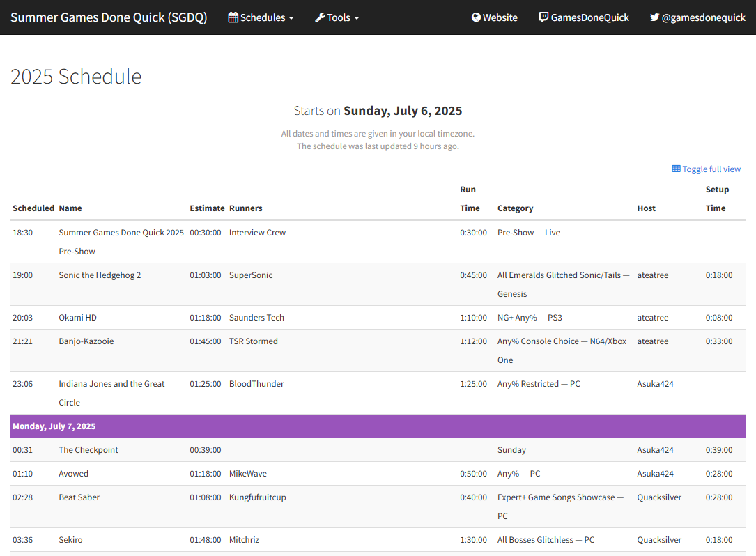Viewport: 756px width, 556px height.
Task: Click the 21:21 scheduled time cell
Action: coord(23,341)
